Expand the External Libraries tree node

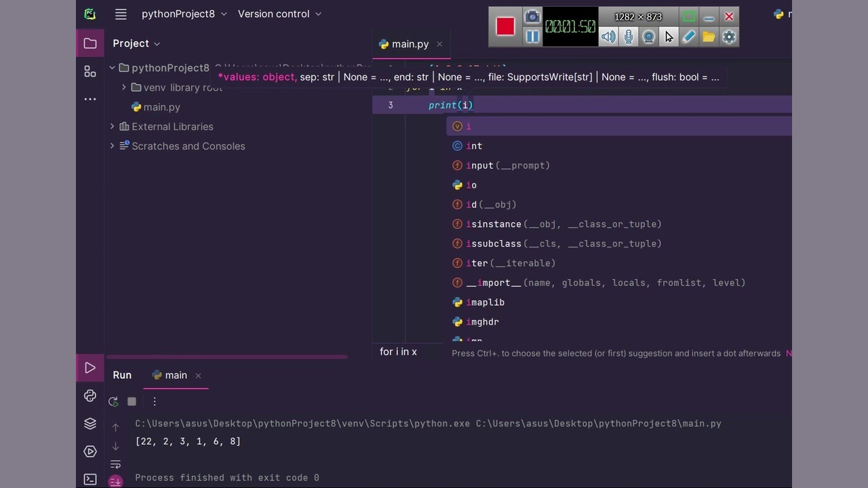pyautogui.click(x=113, y=126)
